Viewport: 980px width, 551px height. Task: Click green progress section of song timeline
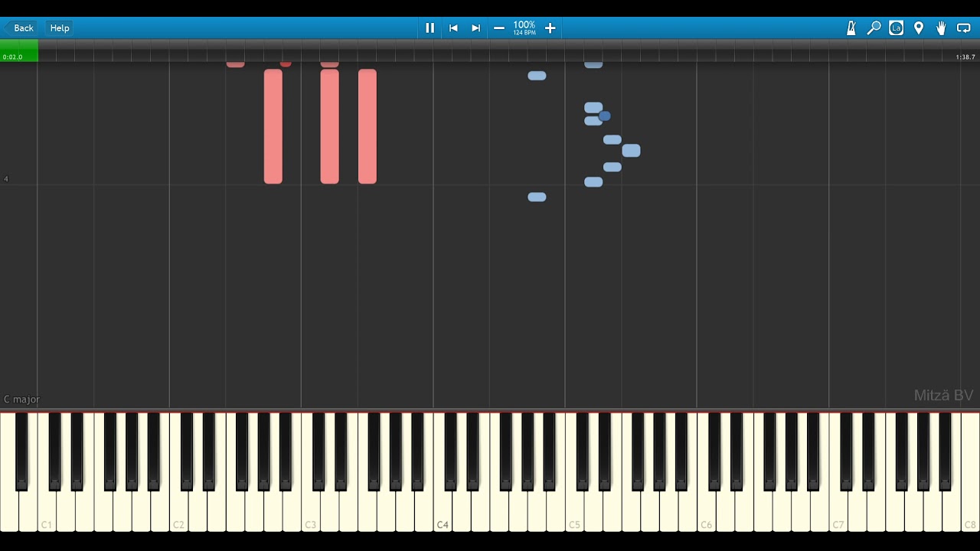click(19, 51)
